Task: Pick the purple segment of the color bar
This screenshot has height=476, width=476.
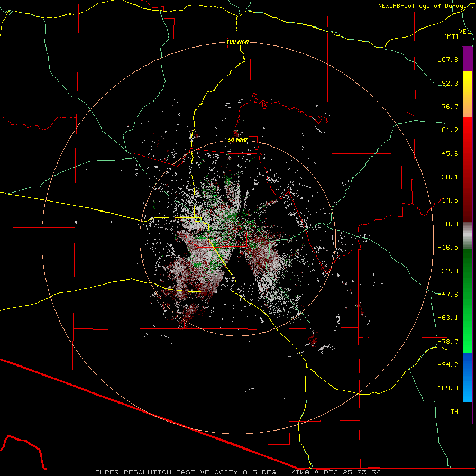Action: point(467,59)
